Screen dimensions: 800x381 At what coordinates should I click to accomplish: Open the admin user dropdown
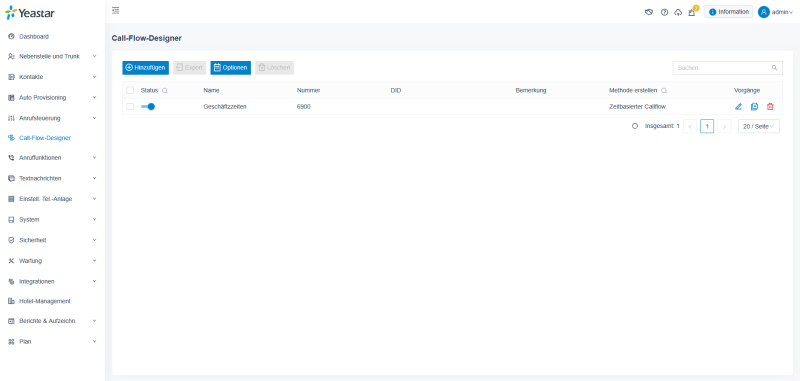pos(776,12)
